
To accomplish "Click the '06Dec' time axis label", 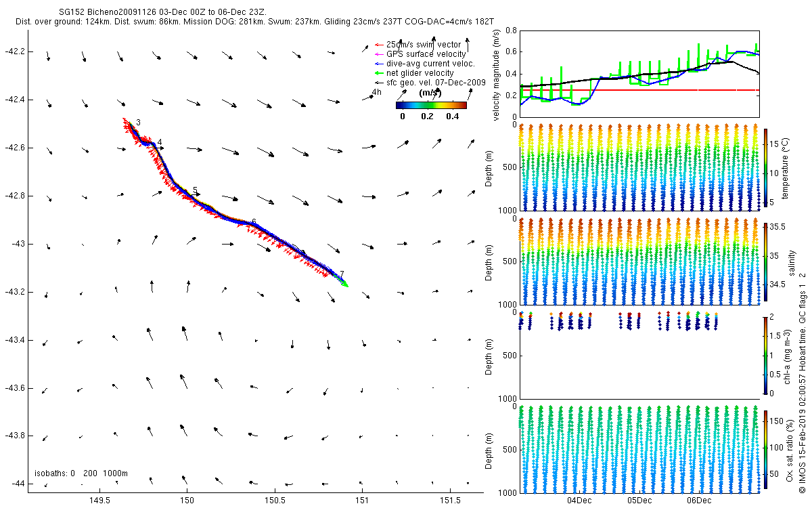I will point(698,501).
